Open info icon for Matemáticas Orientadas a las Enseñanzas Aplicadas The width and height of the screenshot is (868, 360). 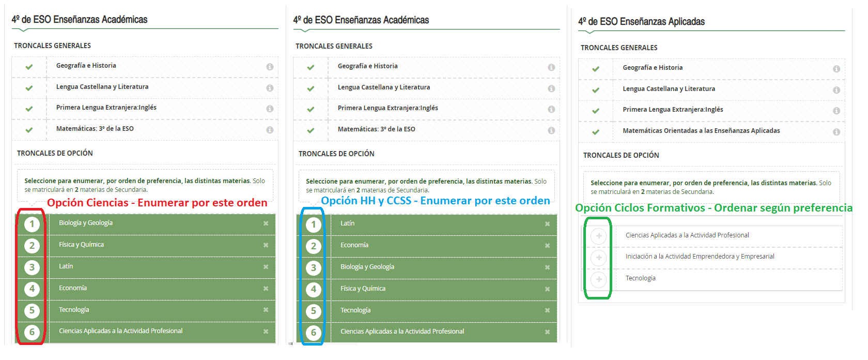(x=836, y=132)
